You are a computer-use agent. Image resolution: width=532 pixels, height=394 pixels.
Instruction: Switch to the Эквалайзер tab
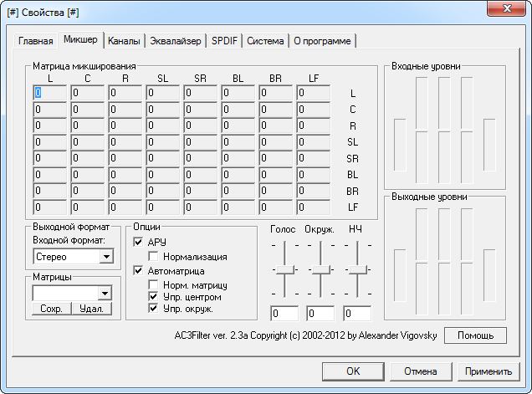[x=176, y=41]
